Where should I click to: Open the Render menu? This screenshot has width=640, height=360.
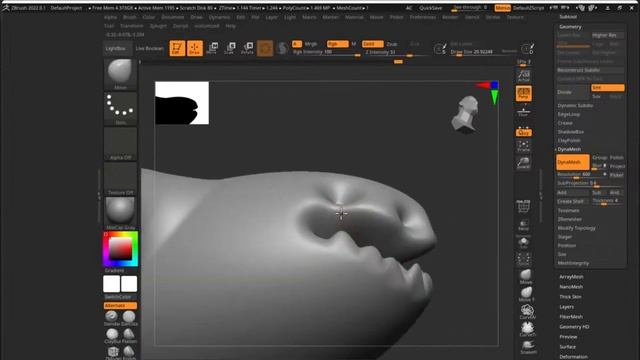pos(450,17)
